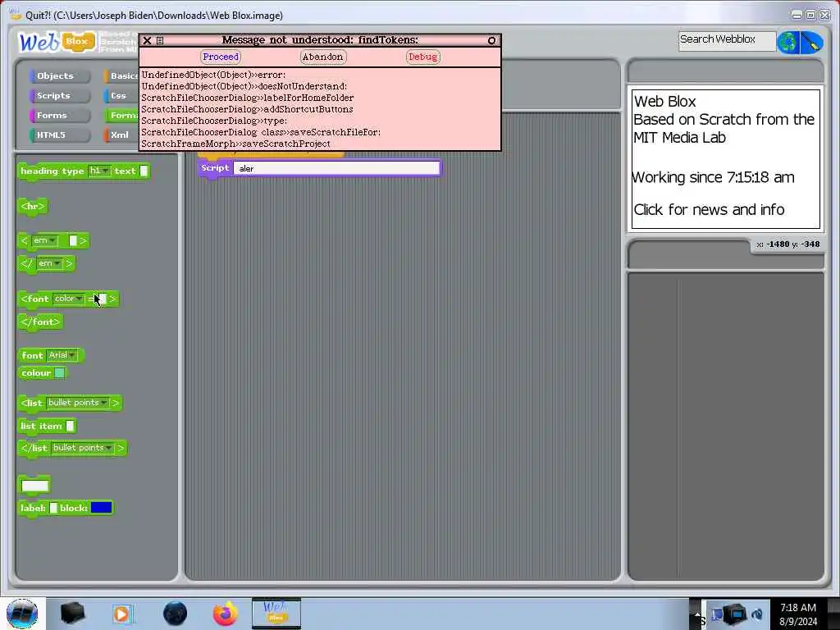Select the Basic category
Viewport: 840px width, 630px height.
pyautogui.click(x=121, y=76)
